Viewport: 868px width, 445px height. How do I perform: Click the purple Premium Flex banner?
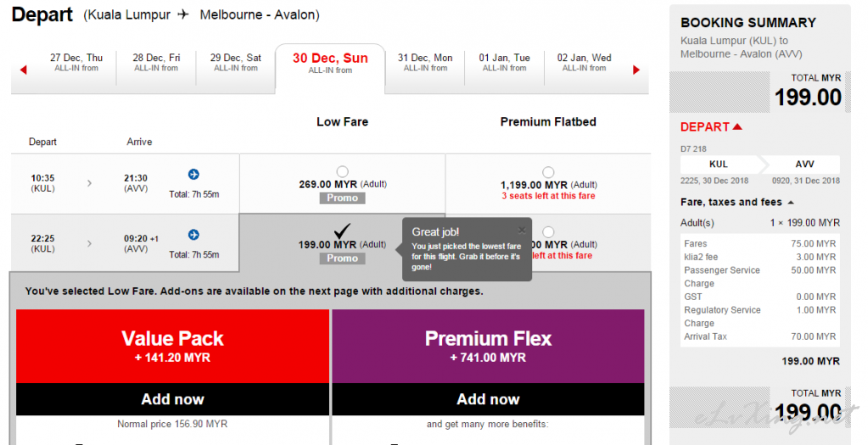pos(488,347)
